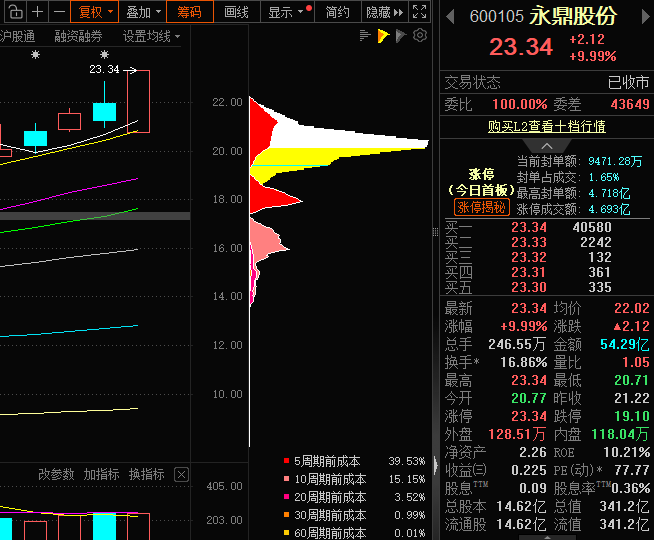The image size is (654, 540).
Task: Click the red 5周期前成本 legend swatch
Action: [286, 461]
